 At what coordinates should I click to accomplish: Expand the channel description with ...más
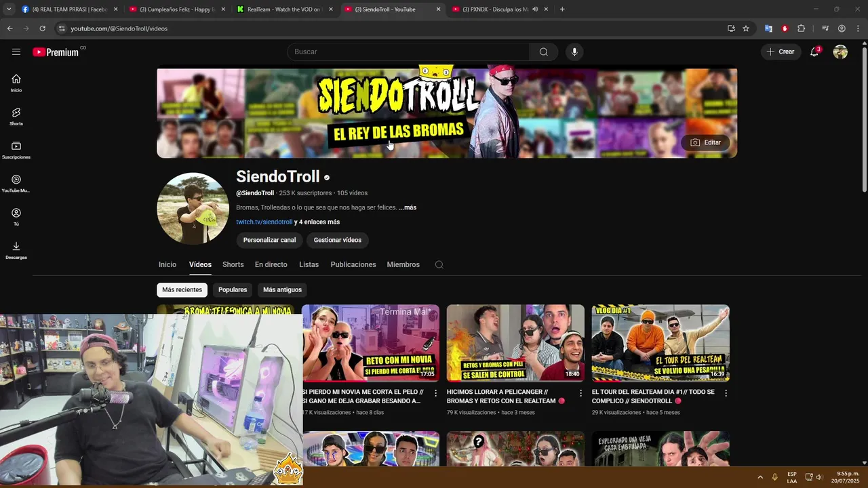pos(408,207)
